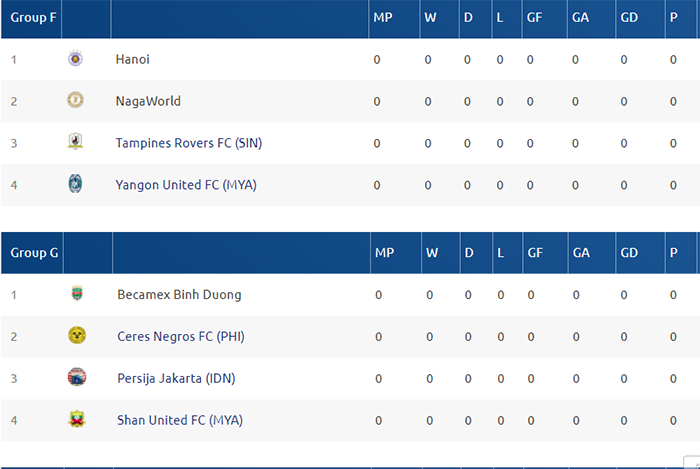Click the Shan United FC crest icon
The image size is (700, 469).
pyautogui.click(x=77, y=420)
